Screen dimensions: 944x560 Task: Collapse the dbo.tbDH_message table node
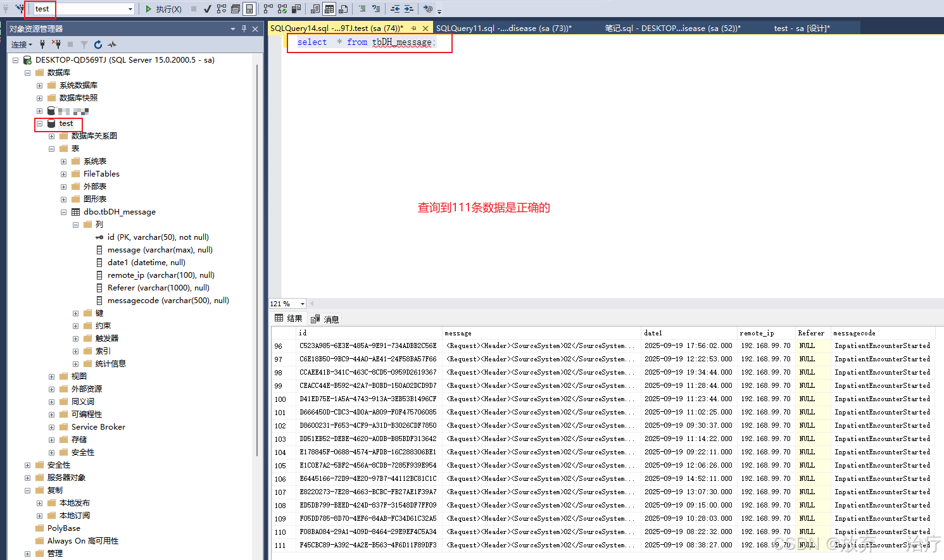pyautogui.click(x=63, y=212)
